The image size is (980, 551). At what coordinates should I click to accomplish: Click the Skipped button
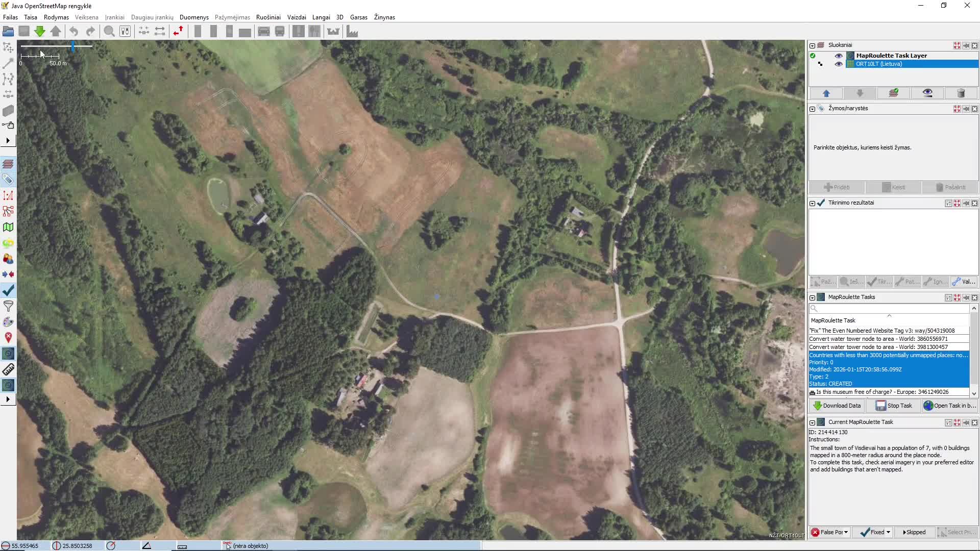coord(914,532)
